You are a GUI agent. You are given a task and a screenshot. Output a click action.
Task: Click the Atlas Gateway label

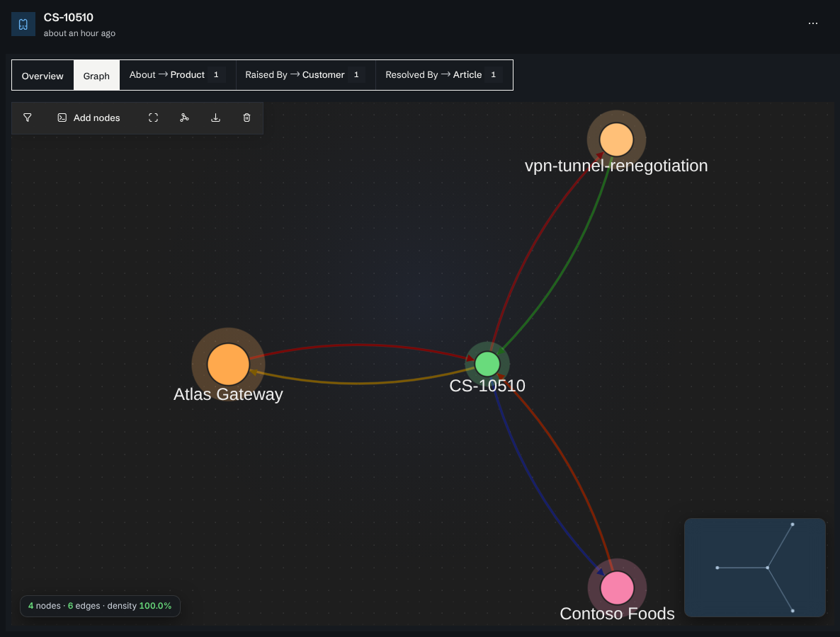tap(228, 394)
